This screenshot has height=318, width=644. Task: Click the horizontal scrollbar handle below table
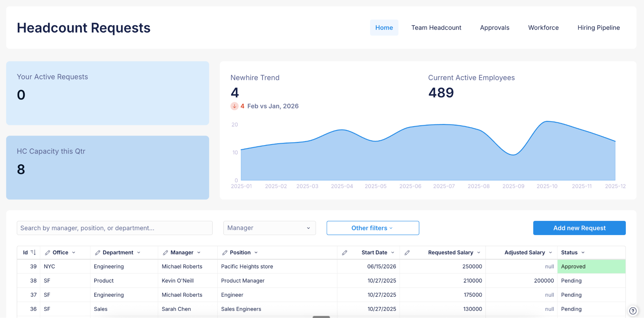[x=321, y=317]
